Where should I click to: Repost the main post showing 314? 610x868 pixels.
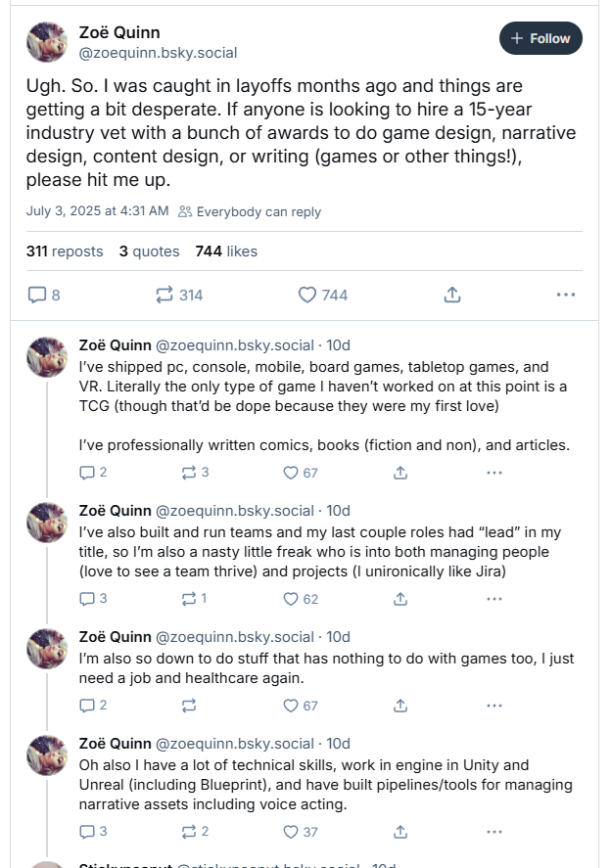pyautogui.click(x=179, y=295)
